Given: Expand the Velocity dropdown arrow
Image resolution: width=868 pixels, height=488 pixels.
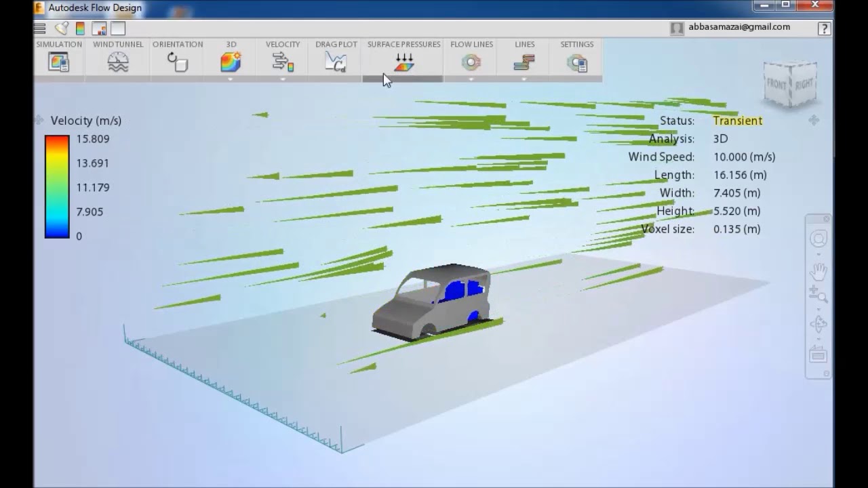Looking at the screenshot, I should point(283,79).
